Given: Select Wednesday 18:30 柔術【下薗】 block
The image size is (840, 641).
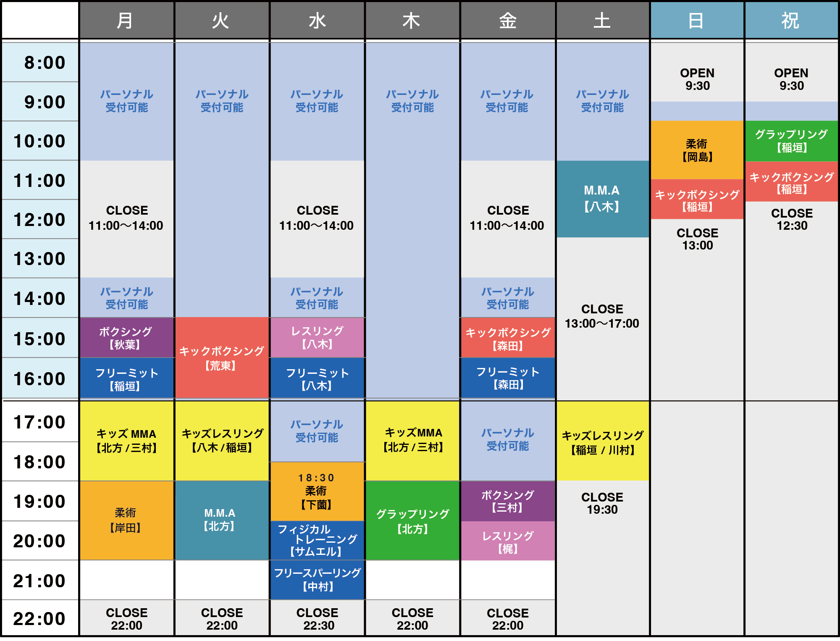Looking at the screenshot, I should tap(317, 491).
